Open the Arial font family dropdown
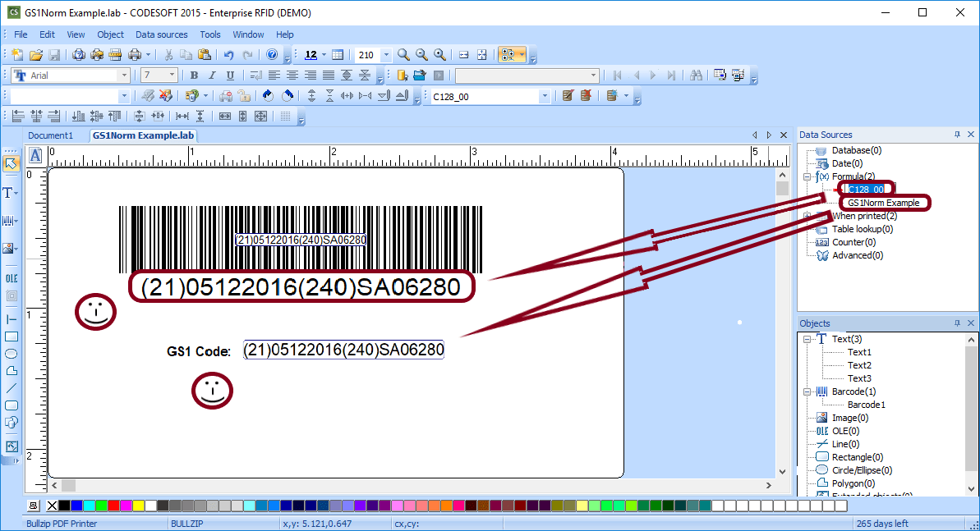The image size is (980, 531). [125, 75]
